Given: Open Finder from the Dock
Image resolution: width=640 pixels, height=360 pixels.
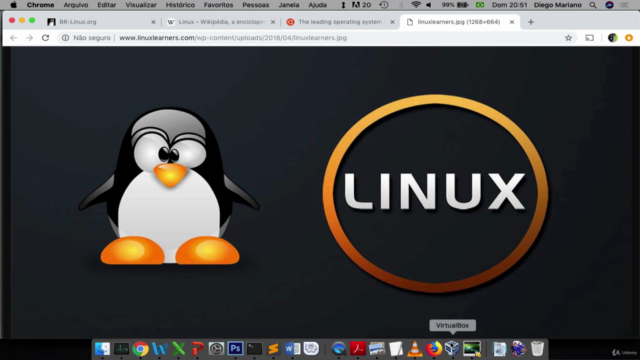Looking at the screenshot, I should pos(102,349).
